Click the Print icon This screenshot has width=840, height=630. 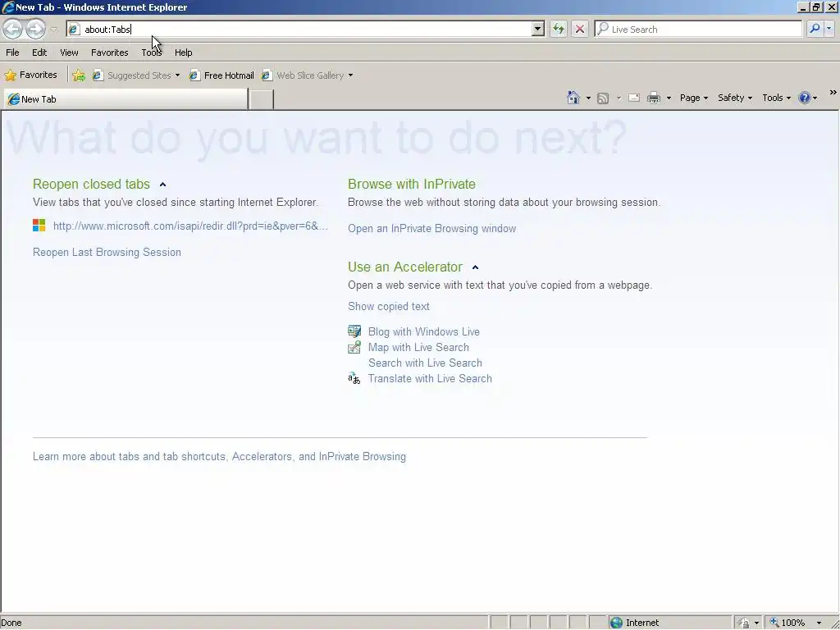click(654, 98)
